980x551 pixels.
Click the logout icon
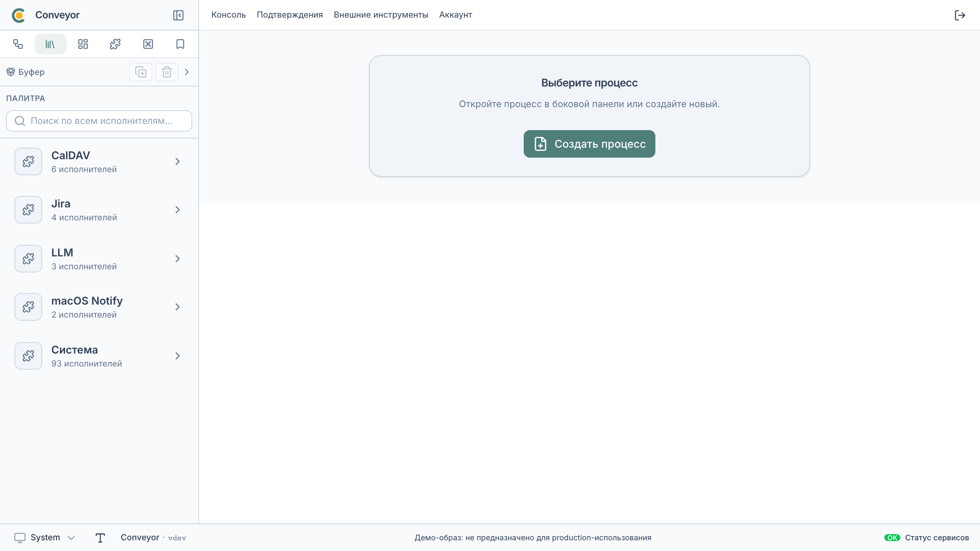tap(960, 15)
